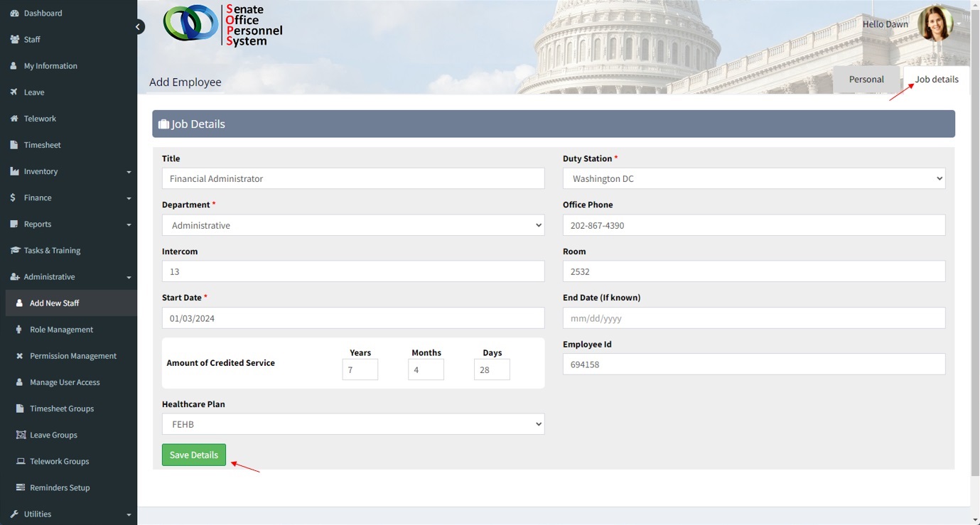Click the Tasks & Training graduation cap icon
The image size is (980, 525).
click(x=14, y=251)
